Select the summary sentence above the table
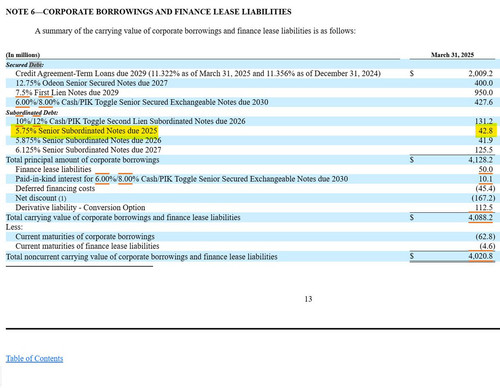The height and width of the screenshot is (388, 500). click(x=195, y=31)
